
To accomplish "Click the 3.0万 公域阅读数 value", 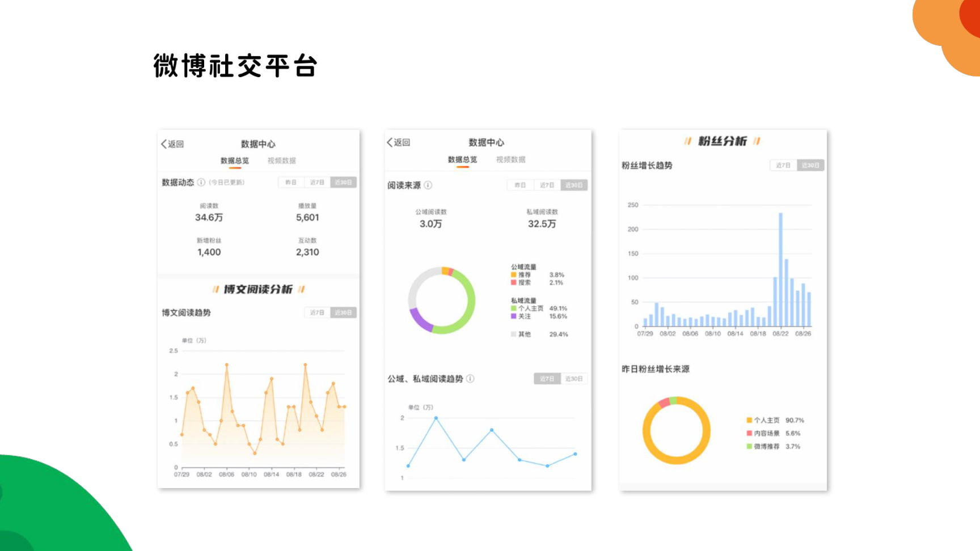I will (431, 224).
